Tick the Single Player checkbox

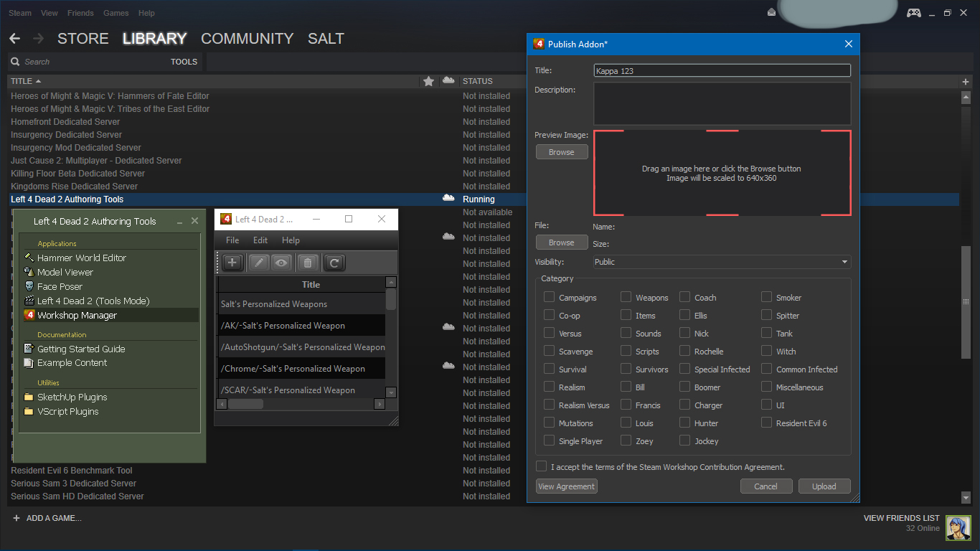549,441
